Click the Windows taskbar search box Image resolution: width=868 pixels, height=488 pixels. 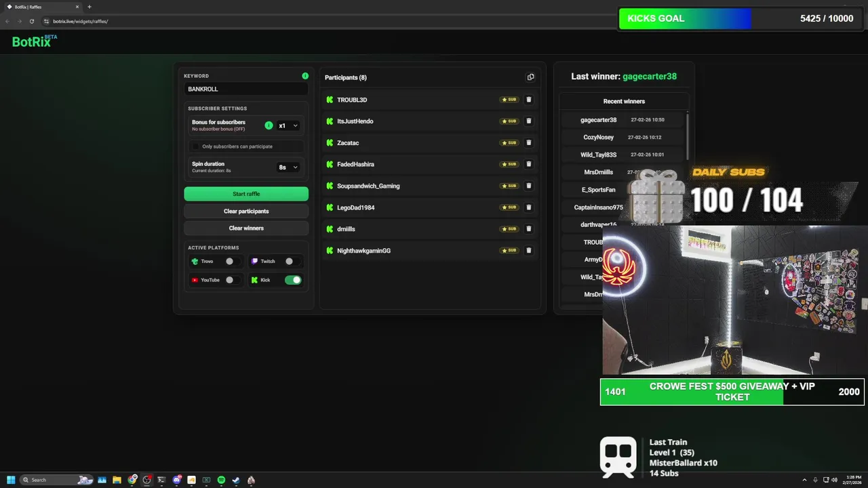[x=57, y=480]
